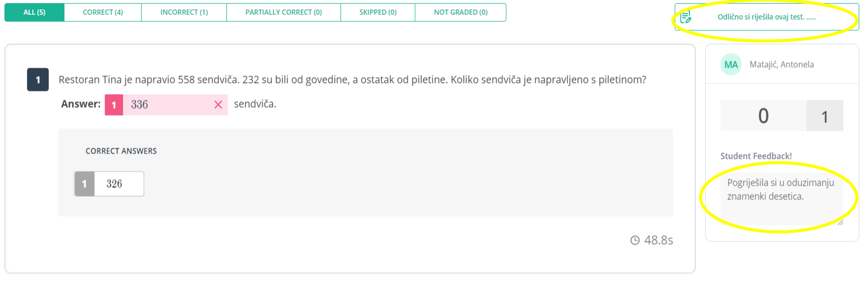Click the test feedback note icon
Image resolution: width=868 pixels, height=291 pixels.
coord(685,18)
